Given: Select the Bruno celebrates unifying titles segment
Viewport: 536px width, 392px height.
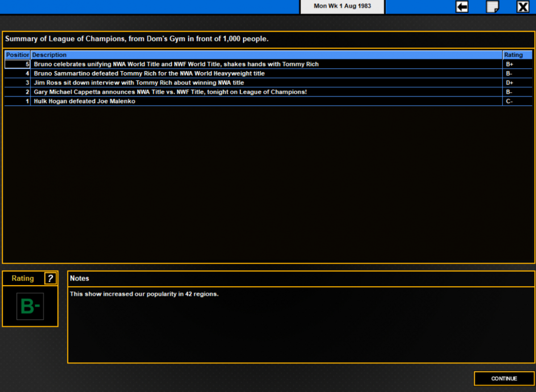Looking at the screenshot, I should point(268,64).
